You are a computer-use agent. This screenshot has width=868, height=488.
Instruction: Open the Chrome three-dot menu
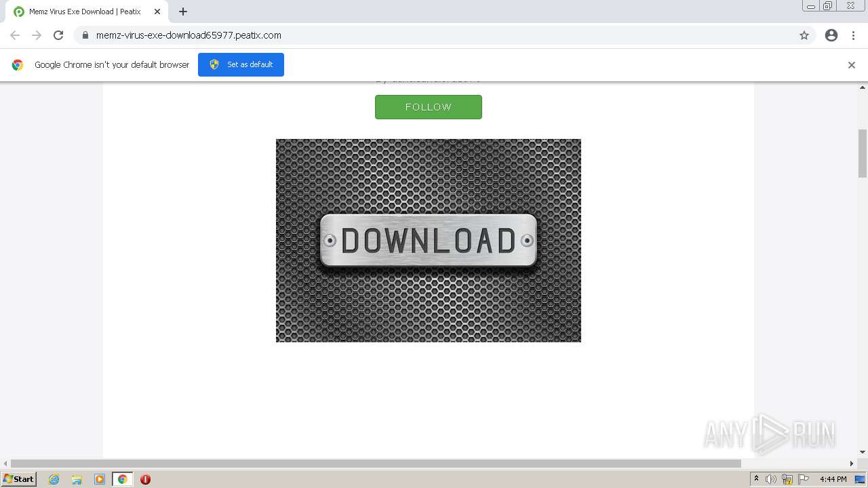[853, 35]
